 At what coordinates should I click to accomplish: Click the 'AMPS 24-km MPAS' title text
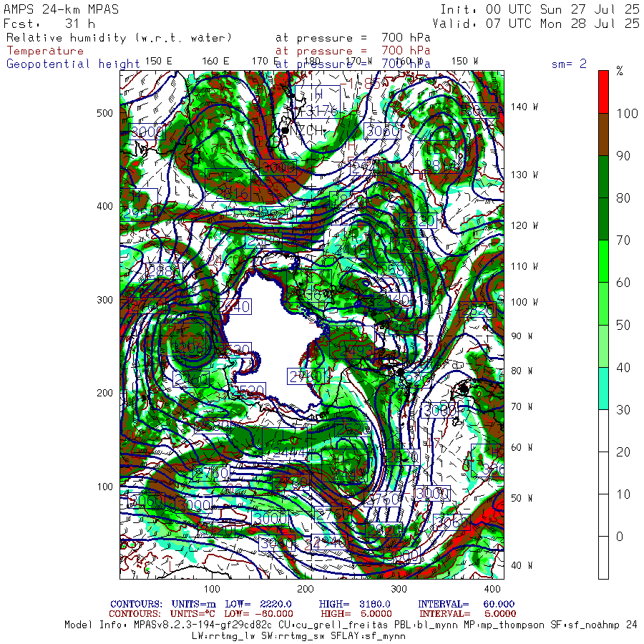(x=62, y=9)
